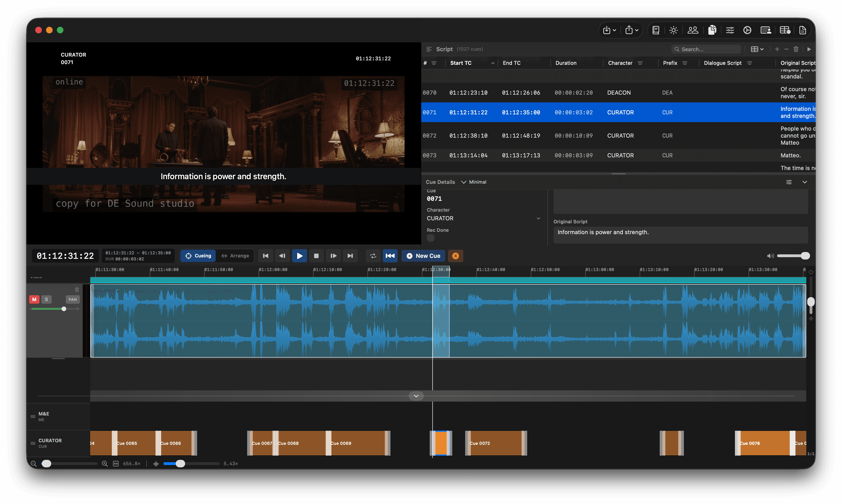Click the End TC column header

(x=524, y=63)
